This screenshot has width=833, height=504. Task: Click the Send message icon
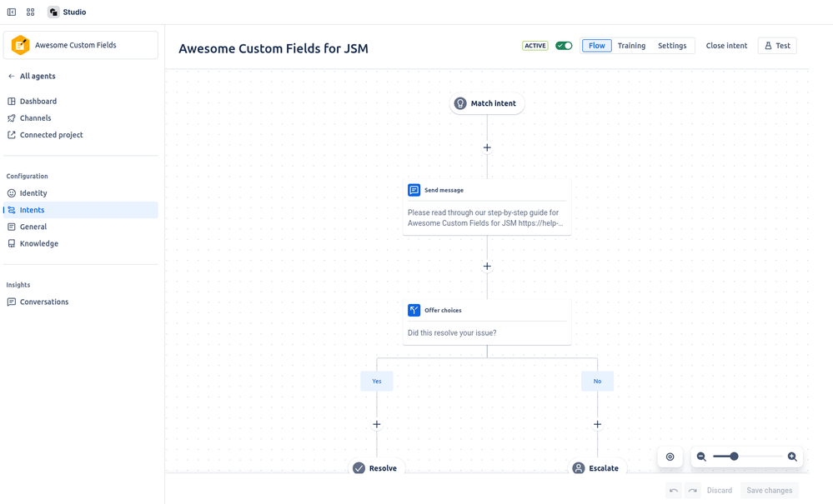click(x=414, y=190)
